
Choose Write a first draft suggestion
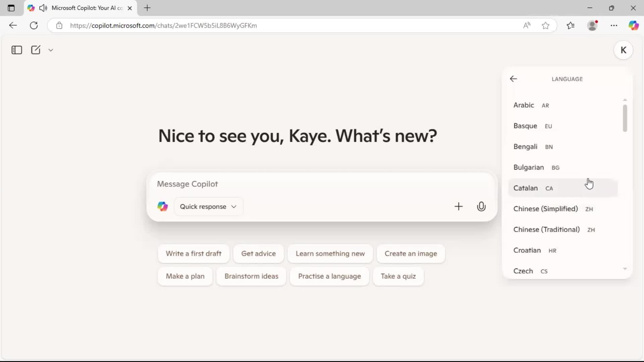coord(194,254)
